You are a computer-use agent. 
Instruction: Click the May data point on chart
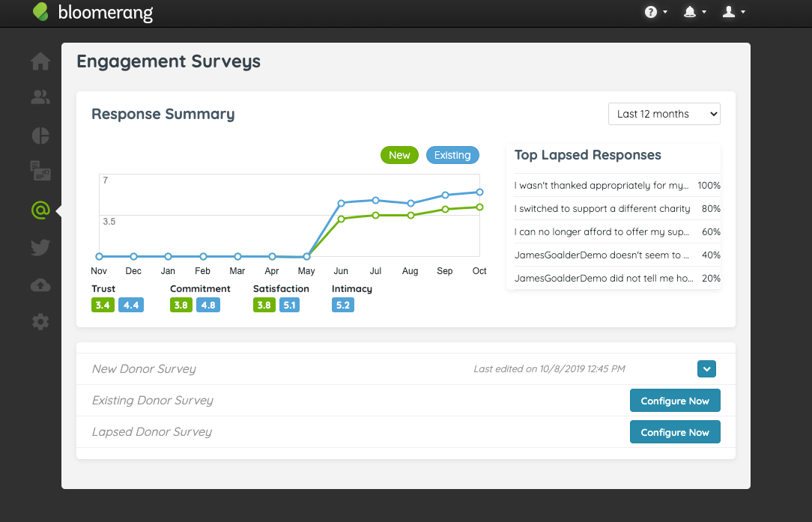click(306, 256)
